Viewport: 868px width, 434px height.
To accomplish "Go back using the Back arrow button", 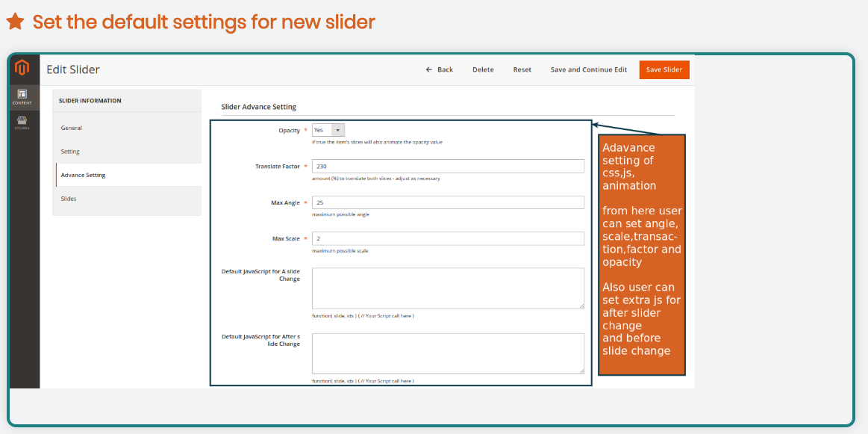I will tap(440, 69).
